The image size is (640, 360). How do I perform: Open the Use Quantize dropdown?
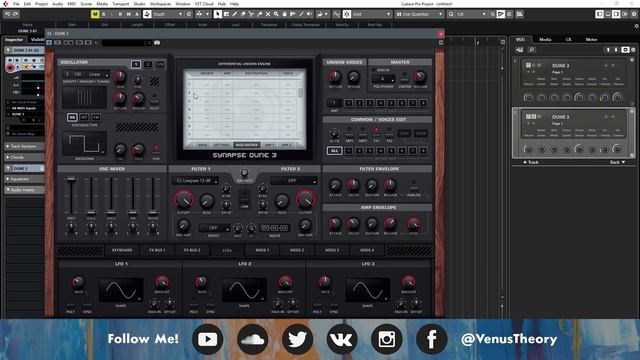tap(420, 14)
